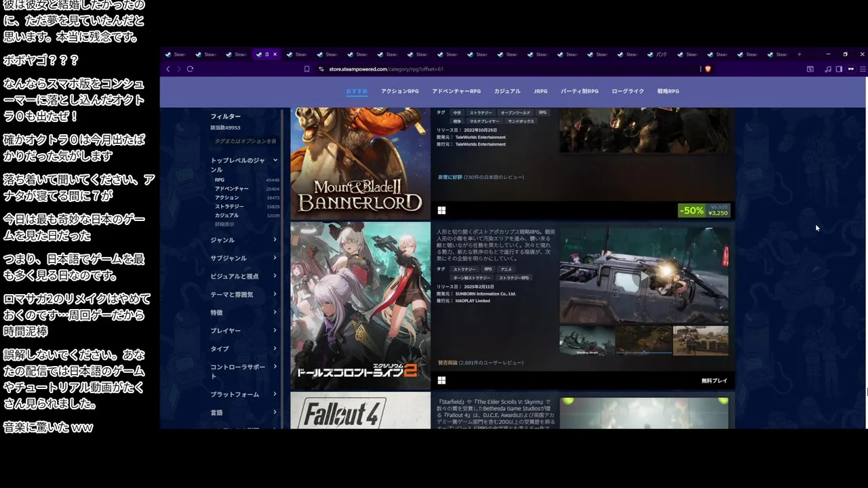The width and height of the screenshot is (868, 488).
Task: Open the JRPG tab
Action: [540, 91]
